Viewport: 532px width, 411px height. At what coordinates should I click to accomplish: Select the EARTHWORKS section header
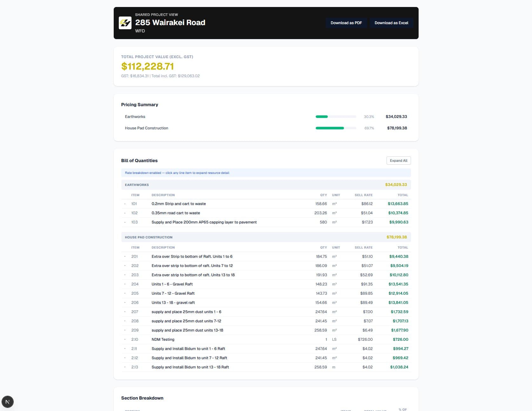click(x=266, y=185)
